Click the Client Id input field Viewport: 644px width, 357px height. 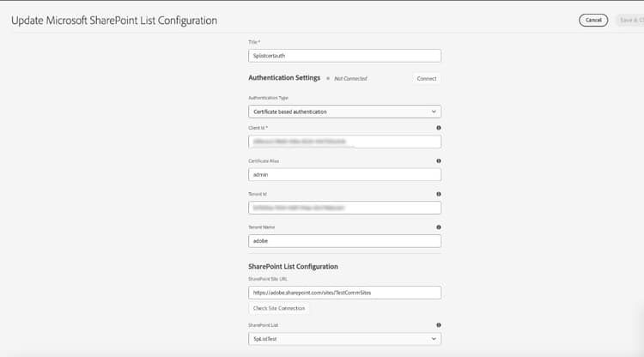pos(344,142)
